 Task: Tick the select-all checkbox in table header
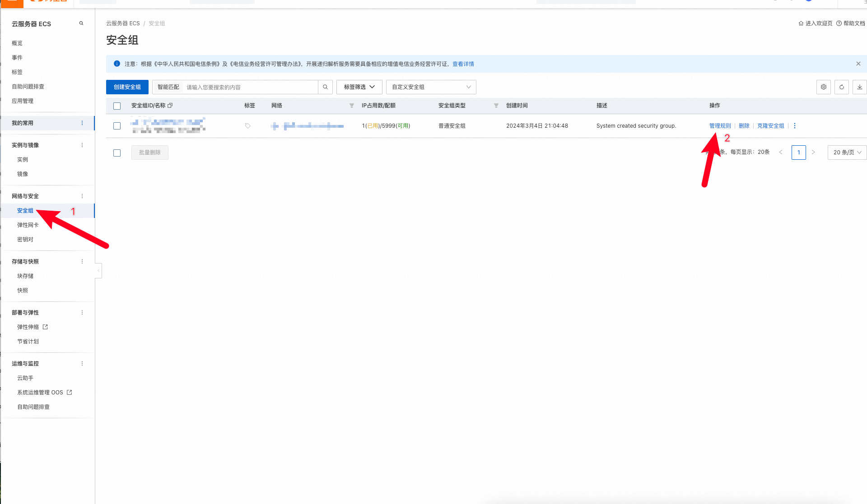tap(117, 106)
